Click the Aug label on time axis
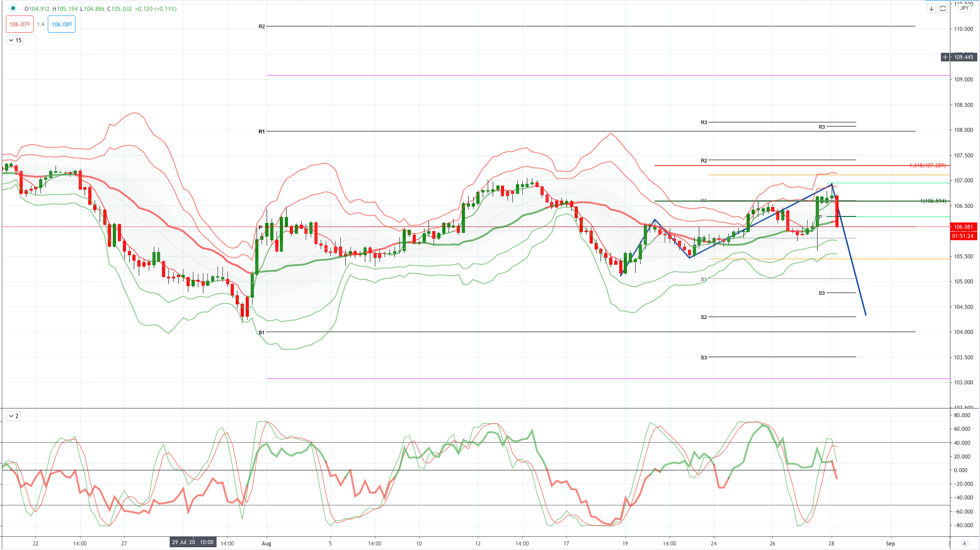980x550 pixels. click(267, 543)
